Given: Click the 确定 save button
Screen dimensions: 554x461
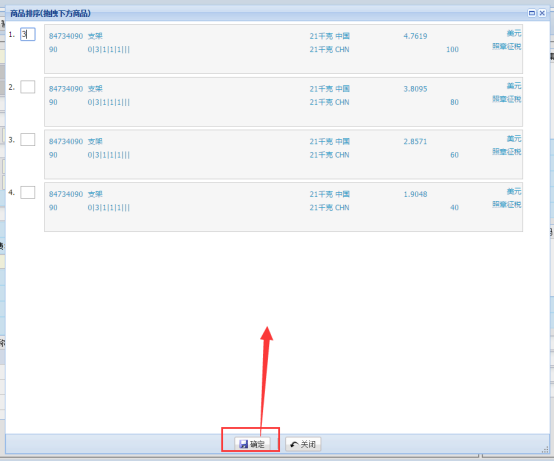Looking at the screenshot, I should pyautogui.click(x=252, y=444).
